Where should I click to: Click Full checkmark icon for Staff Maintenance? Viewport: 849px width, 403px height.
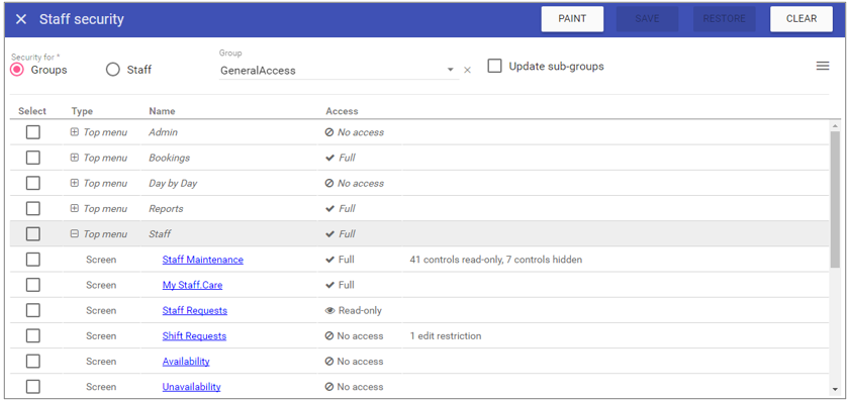330,260
